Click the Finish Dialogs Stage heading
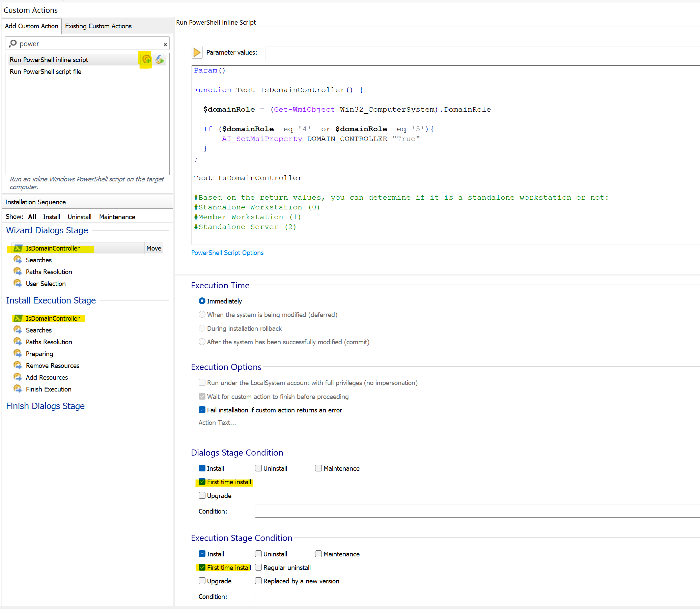Image resolution: width=700 pixels, height=609 pixels. tap(45, 406)
